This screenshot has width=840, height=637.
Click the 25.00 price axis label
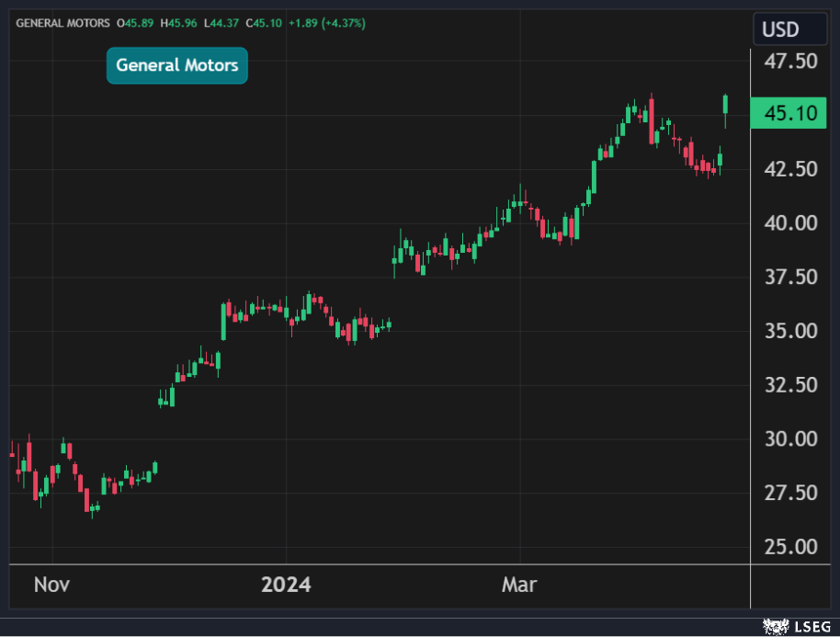click(791, 547)
